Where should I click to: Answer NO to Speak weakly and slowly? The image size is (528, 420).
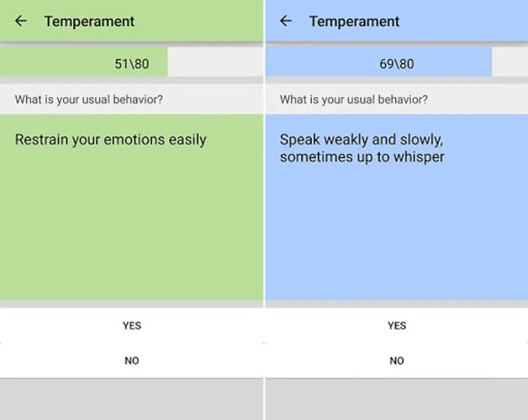coord(396,360)
